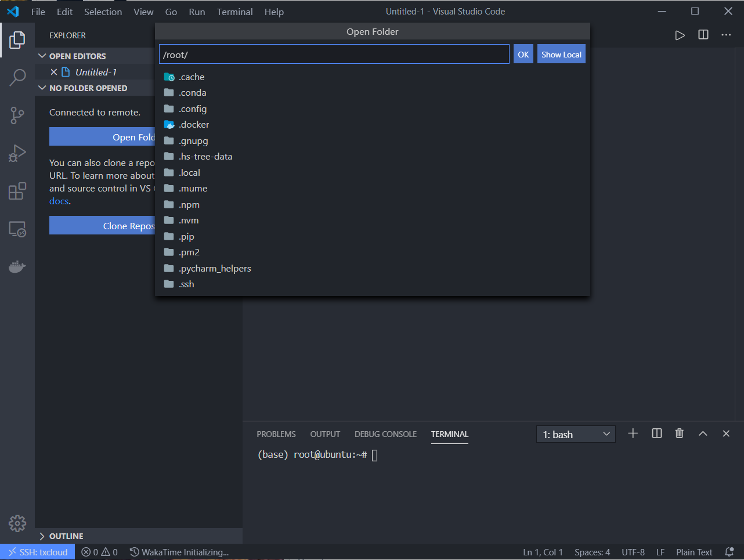Open Source Control view icon
This screenshot has height=560, width=744.
[x=17, y=115]
